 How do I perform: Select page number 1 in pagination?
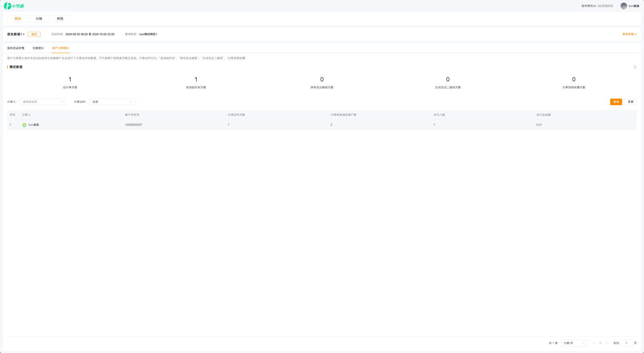pyautogui.click(x=600, y=343)
